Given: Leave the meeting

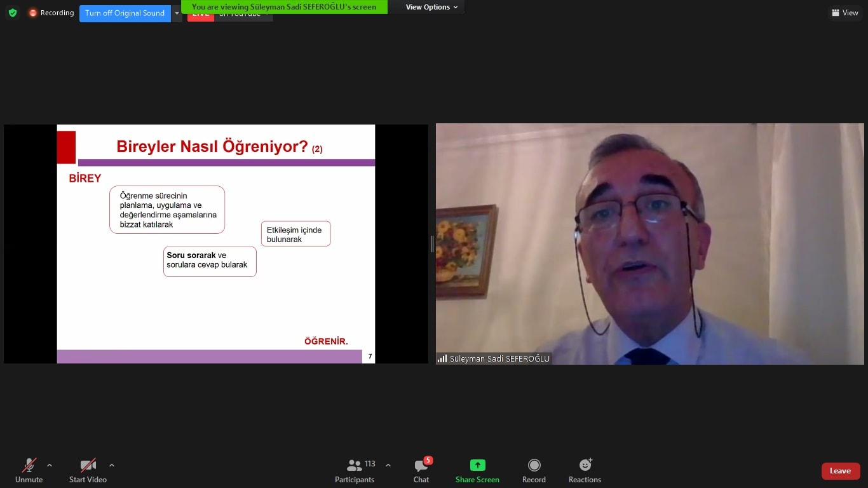Looking at the screenshot, I should [x=840, y=471].
